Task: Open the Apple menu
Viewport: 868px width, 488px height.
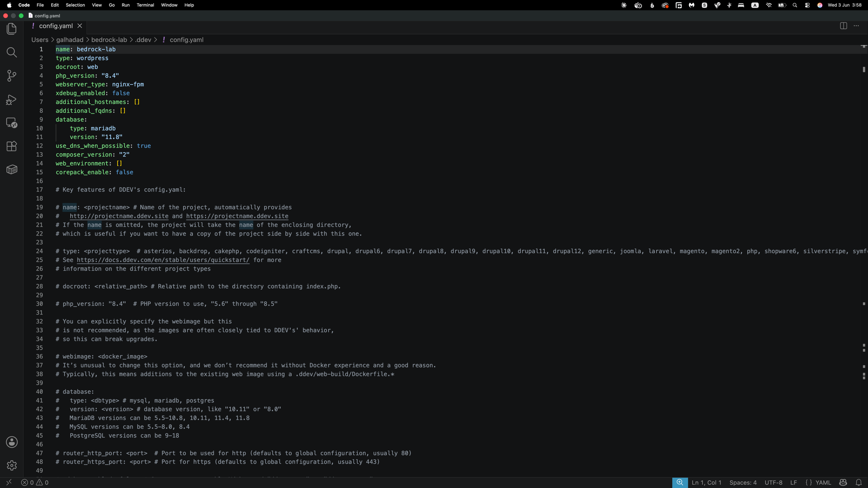Action: coord(9,5)
